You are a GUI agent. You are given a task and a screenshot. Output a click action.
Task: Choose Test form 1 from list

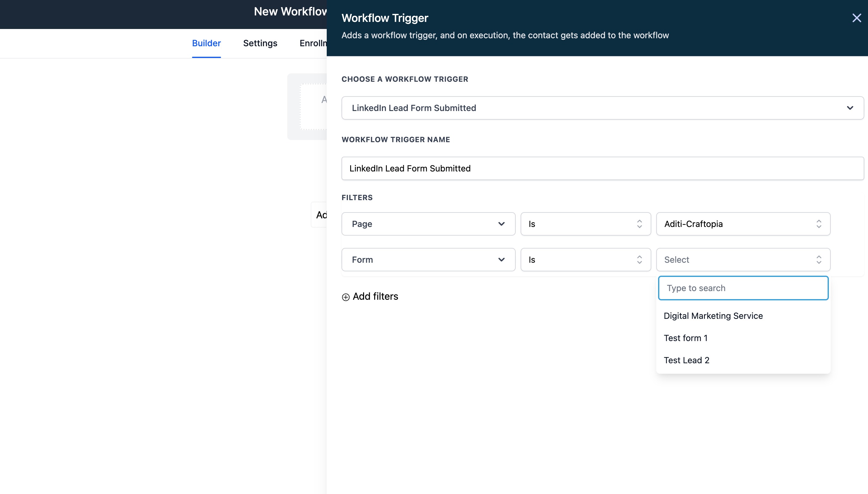685,338
